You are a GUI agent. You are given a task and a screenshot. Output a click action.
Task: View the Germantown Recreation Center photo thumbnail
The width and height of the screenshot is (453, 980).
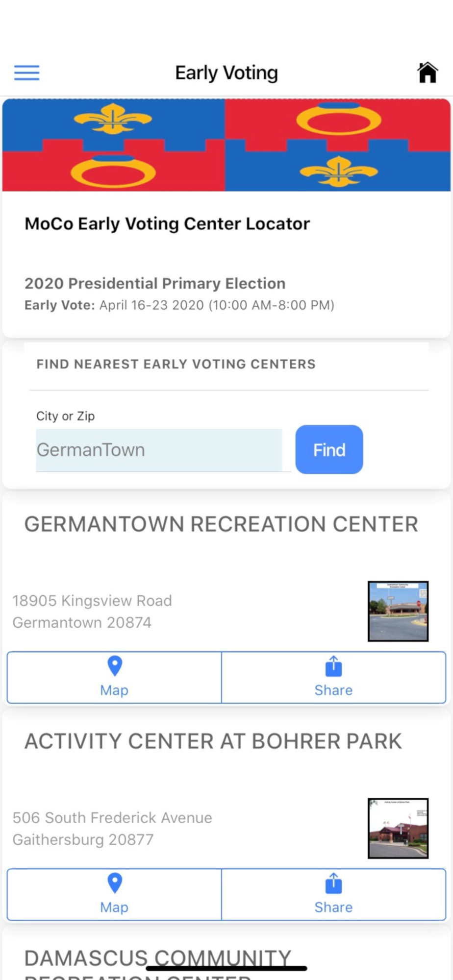click(398, 611)
